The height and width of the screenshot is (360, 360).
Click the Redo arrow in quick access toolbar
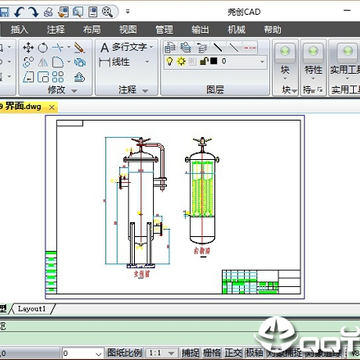(x=33, y=12)
